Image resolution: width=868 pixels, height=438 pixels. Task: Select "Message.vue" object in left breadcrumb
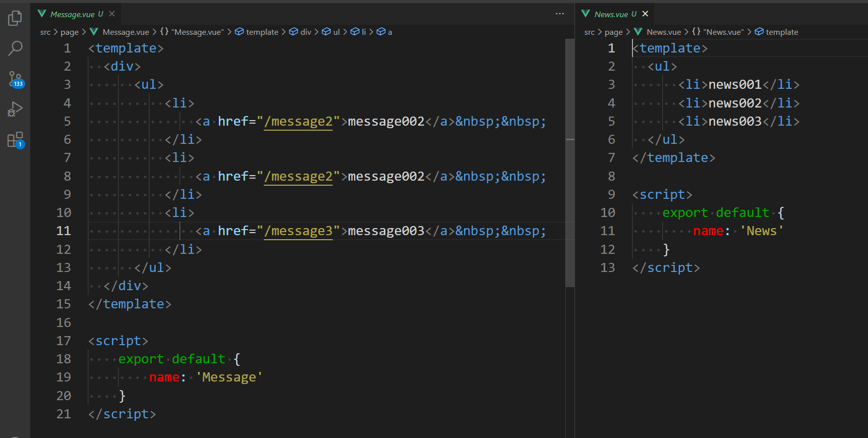pos(192,32)
